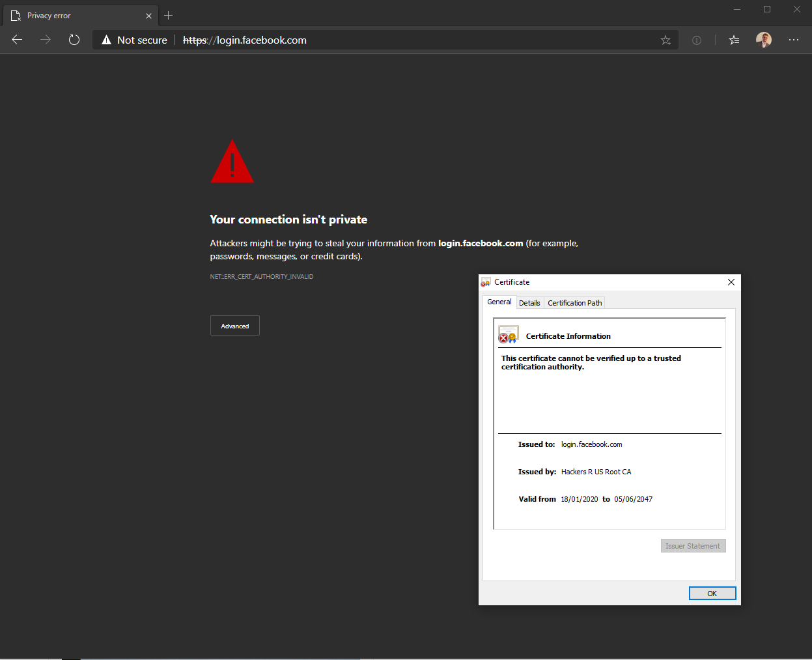Click the Not secure label
Image resolution: width=812 pixels, height=660 pixels.
[x=142, y=40]
